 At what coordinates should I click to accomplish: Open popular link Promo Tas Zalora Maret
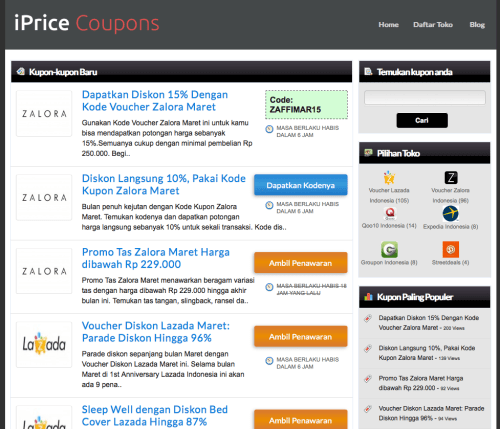[421, 383]
